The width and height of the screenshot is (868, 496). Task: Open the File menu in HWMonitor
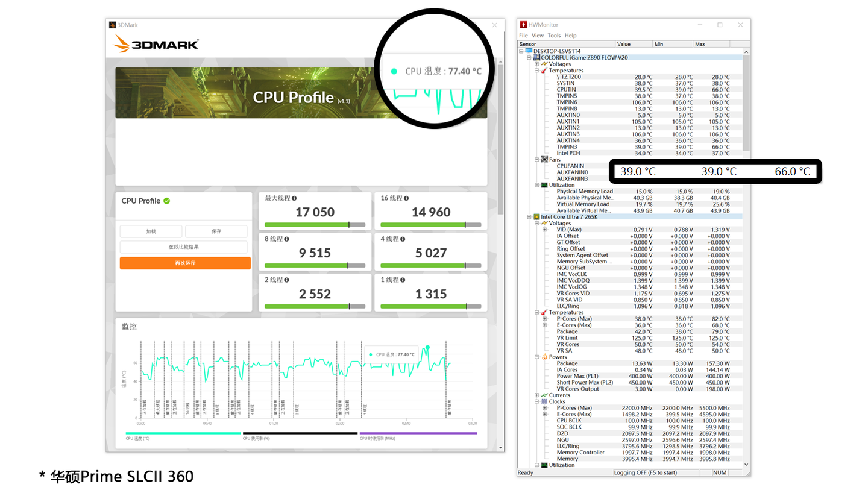523,36
